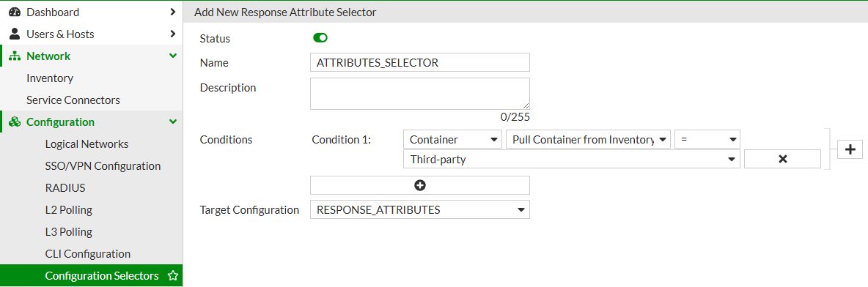Open the Container condition type dropdown
Image resolution: width=868 pixels, height=287 pixels.
(x=453, y=140)
